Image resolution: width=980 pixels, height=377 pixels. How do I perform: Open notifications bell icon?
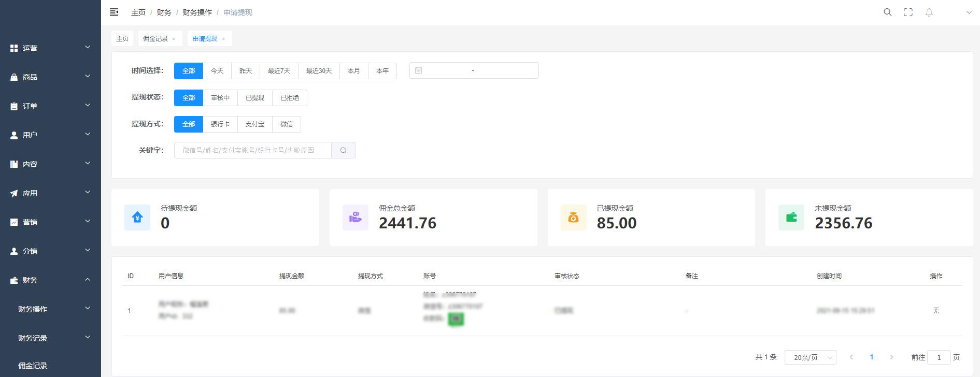929,12
